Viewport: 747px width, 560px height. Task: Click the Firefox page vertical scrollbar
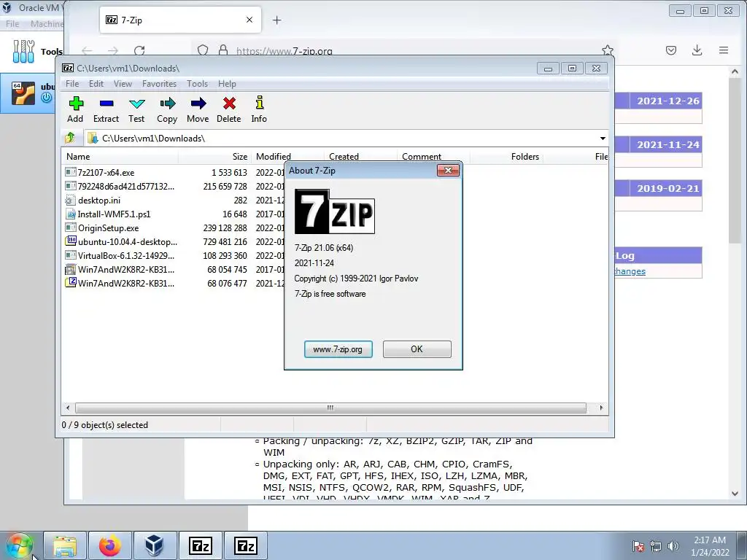tap(735, 162)
